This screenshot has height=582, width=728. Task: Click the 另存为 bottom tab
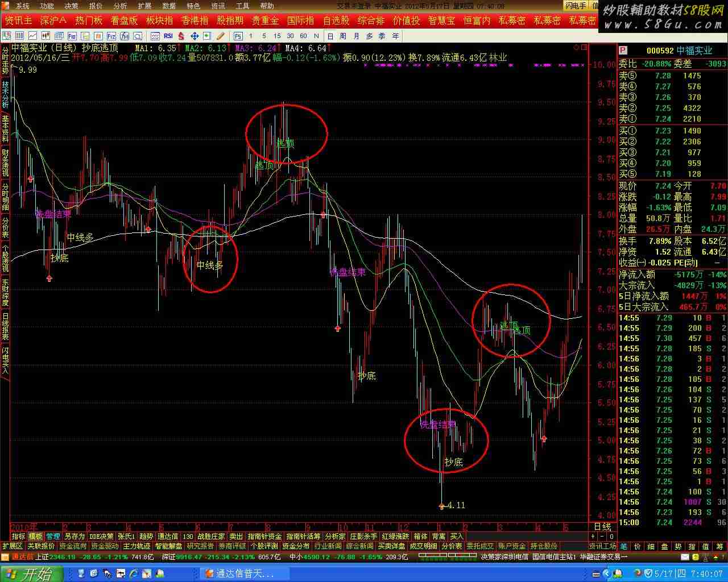[75, 536]
